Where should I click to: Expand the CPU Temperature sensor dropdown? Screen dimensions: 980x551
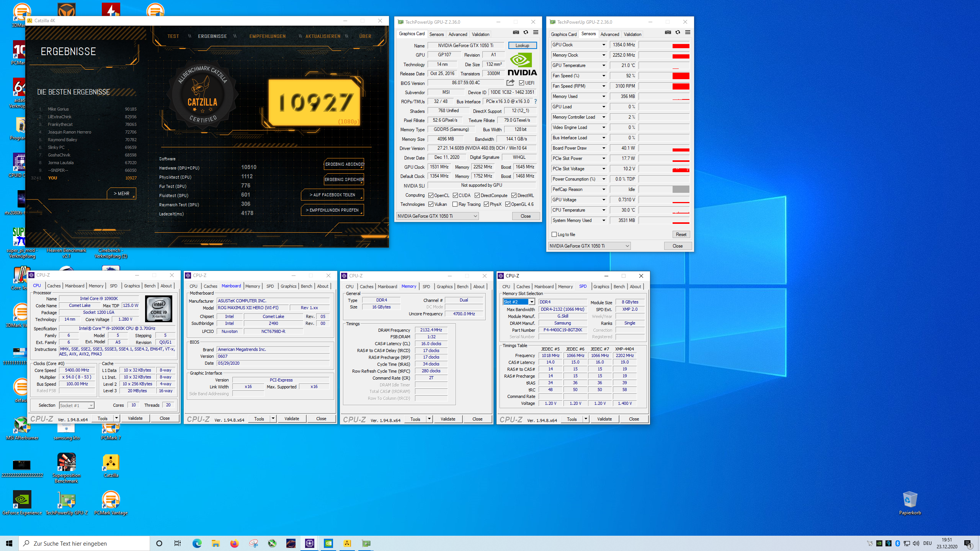tap(604, 210)
